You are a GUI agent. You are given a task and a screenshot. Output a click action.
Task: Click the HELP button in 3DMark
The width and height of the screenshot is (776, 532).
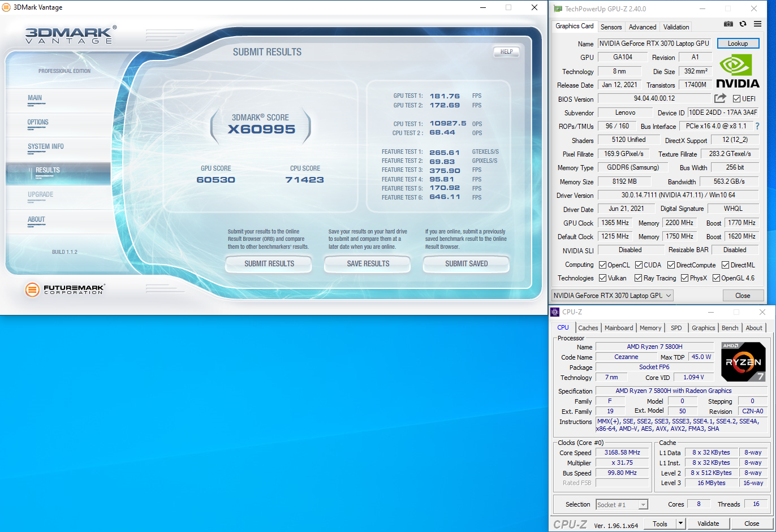pos(506,51)
